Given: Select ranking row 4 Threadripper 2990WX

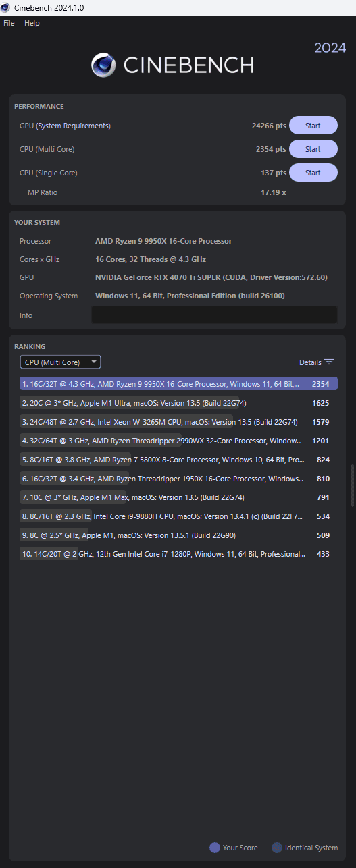Looking at the screenshot, I should pos(178,441).
